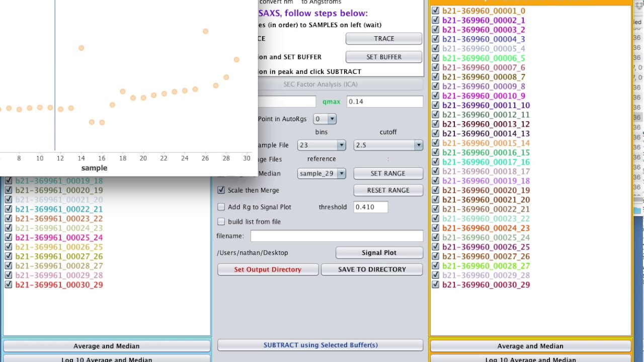Select file b21-369961_00027_26
Screen dimensions: 644x362
coord(59,256)
